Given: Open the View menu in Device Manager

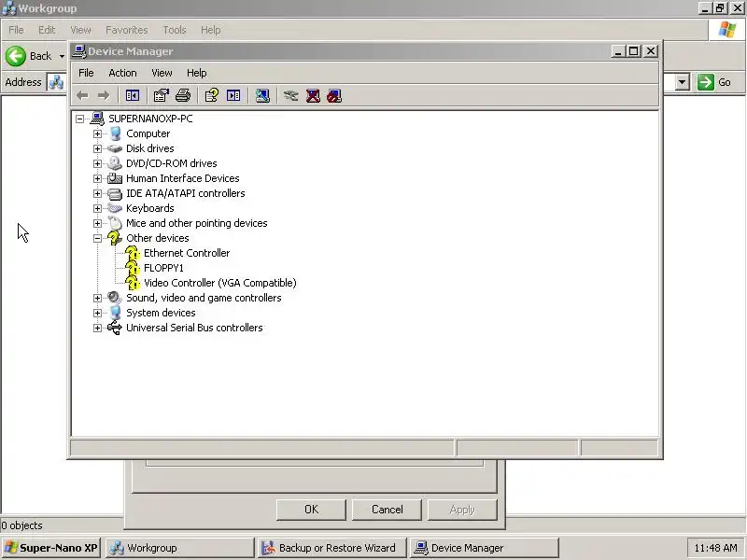Looking at the screenshot, I should [162, 73].
